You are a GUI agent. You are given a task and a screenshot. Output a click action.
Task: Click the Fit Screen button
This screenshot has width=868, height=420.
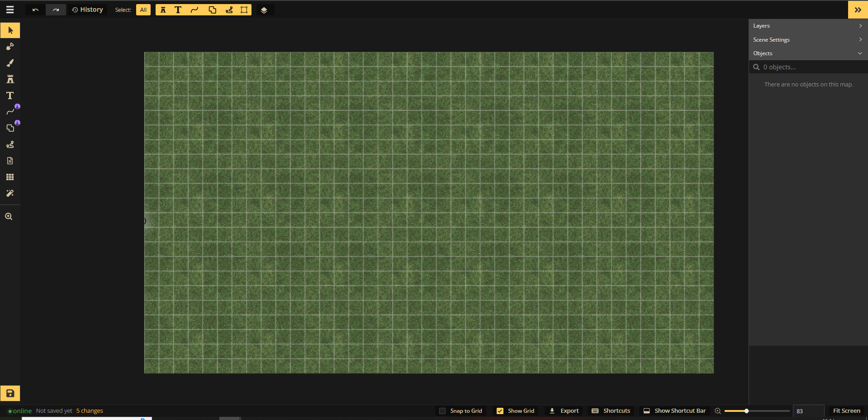(x=846, y=411)
